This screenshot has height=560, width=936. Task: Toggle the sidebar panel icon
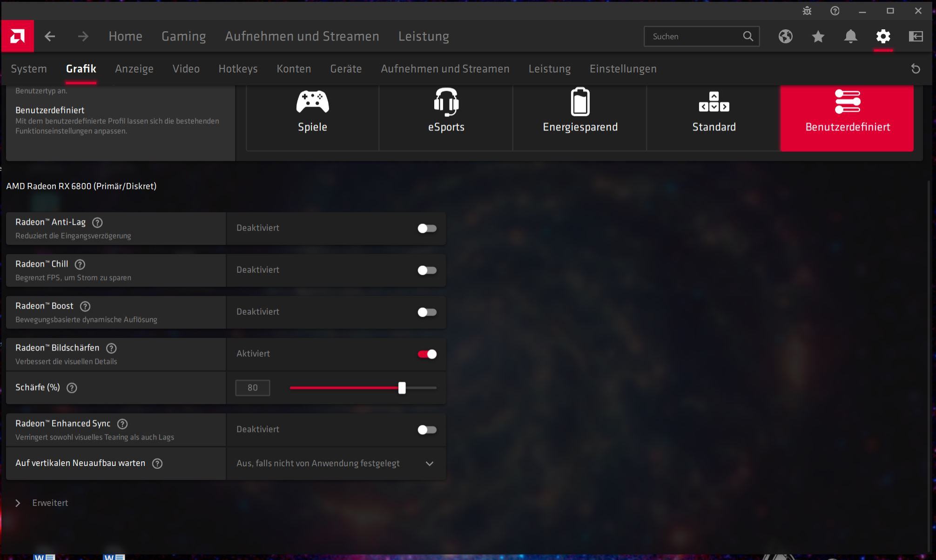coord(916,36)
